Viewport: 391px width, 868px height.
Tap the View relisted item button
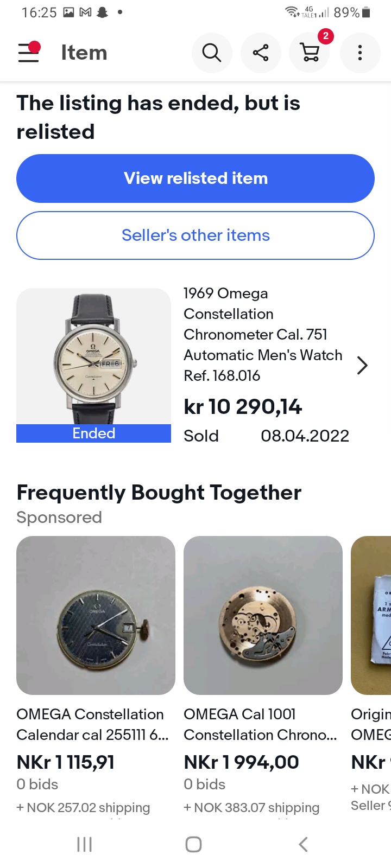pos(195,178)
